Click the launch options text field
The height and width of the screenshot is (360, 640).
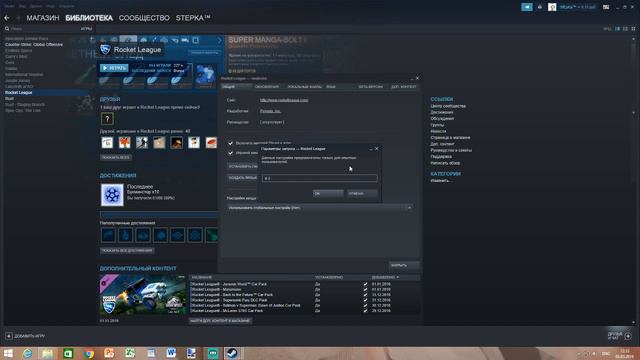(320, 178)
